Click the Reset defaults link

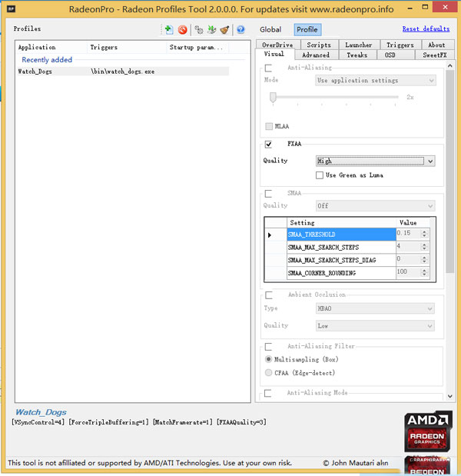[x=426, y=29]
